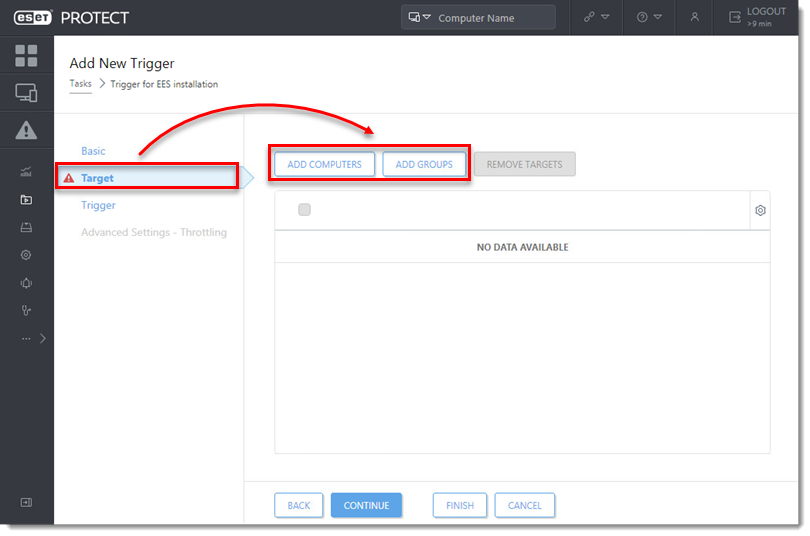Screen dimensions: 810x536
Task: Open the Reports chart icon in sidebar
Action: (x=26, y=171)
